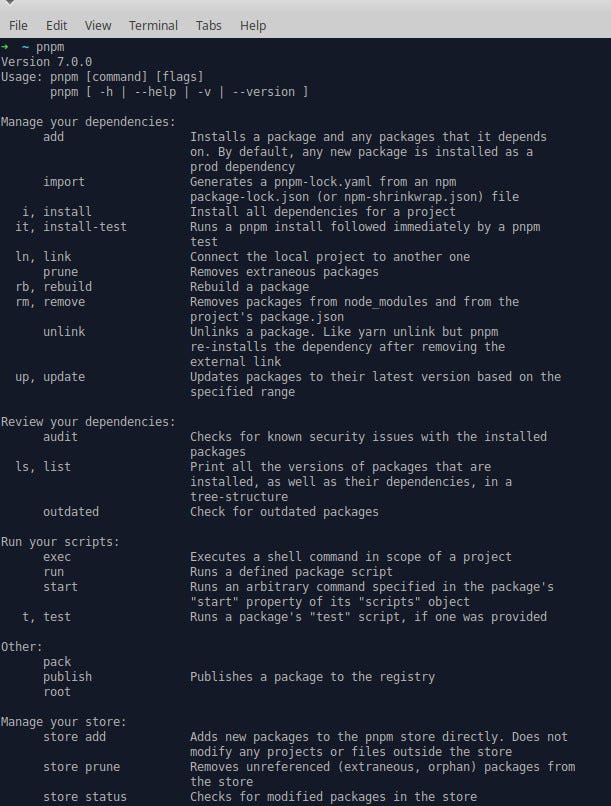Open the Edit menu
This screenshot has width=611, height=806.
pyautogui.click(x=57, y=25)
